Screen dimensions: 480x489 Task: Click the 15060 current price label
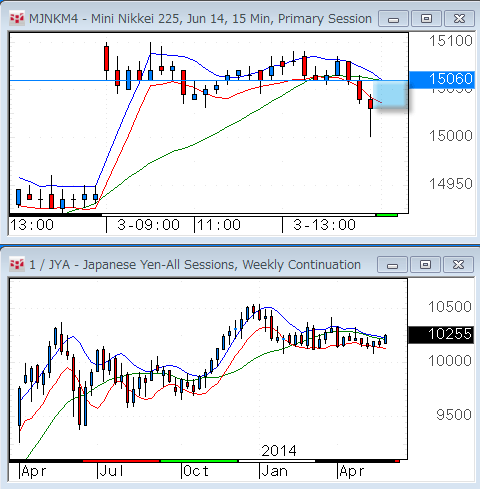(x=441, y=79)
